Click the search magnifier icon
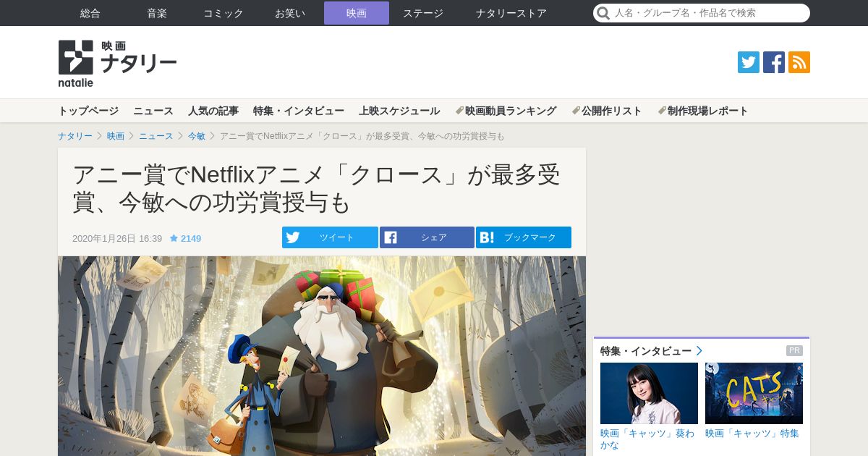 pyautogui.click(x=603, y=13)
